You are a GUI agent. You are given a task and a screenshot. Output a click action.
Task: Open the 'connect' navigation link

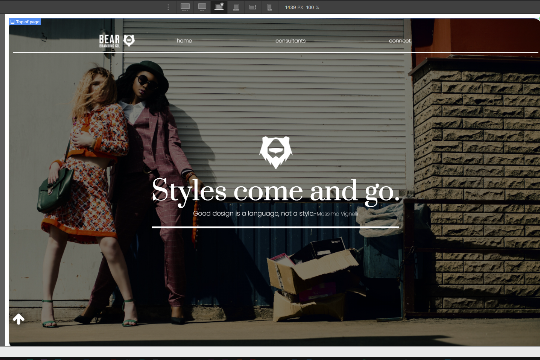point(399,41)
